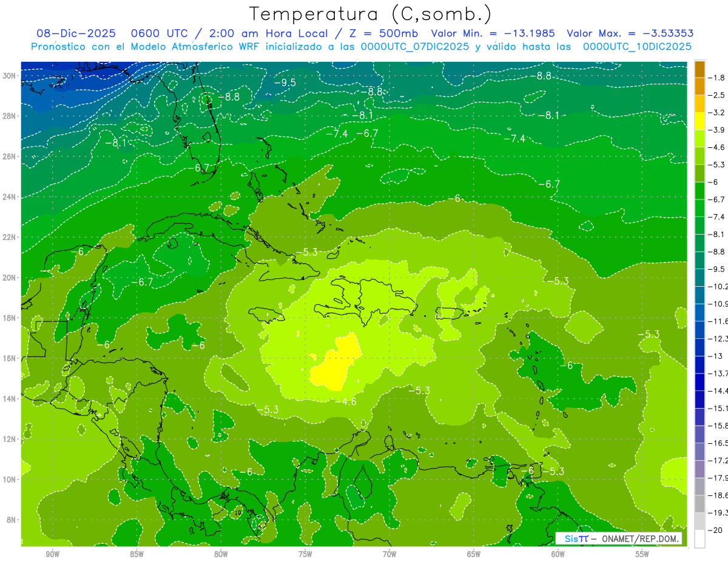Click the legend label '-1.8'

[x=718, y=78]
